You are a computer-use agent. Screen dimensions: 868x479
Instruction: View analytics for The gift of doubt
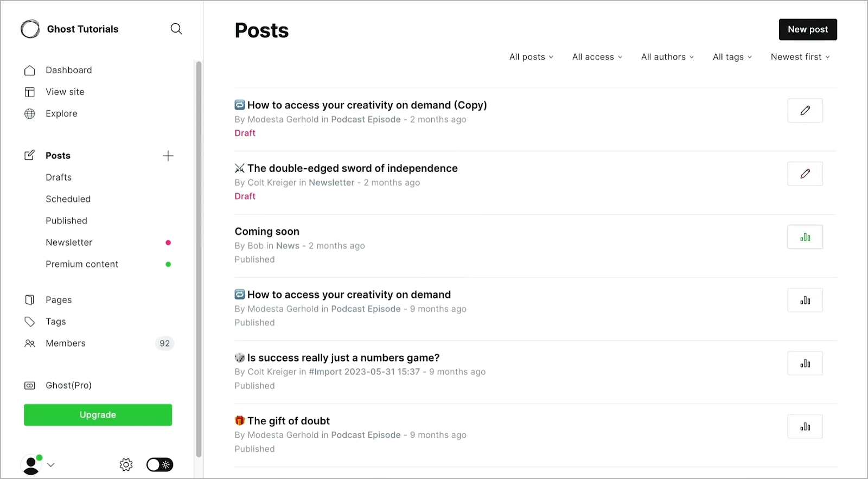coord(805,426)
